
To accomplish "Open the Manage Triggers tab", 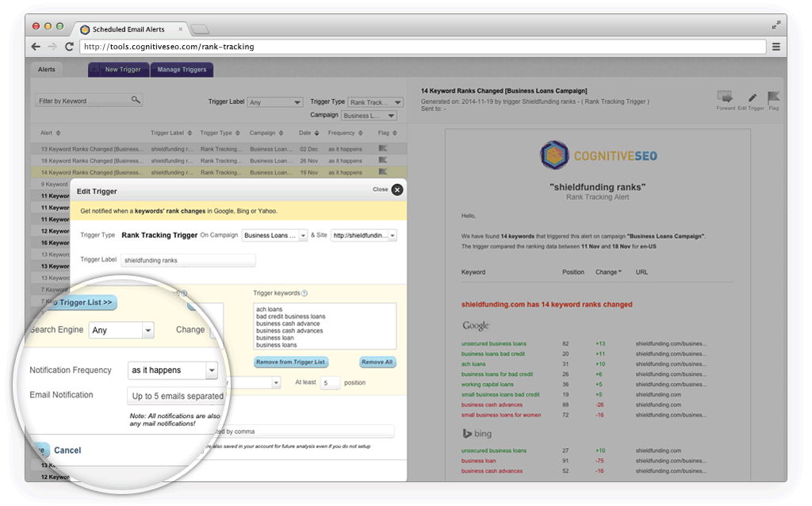I will (x=182, y=70).
